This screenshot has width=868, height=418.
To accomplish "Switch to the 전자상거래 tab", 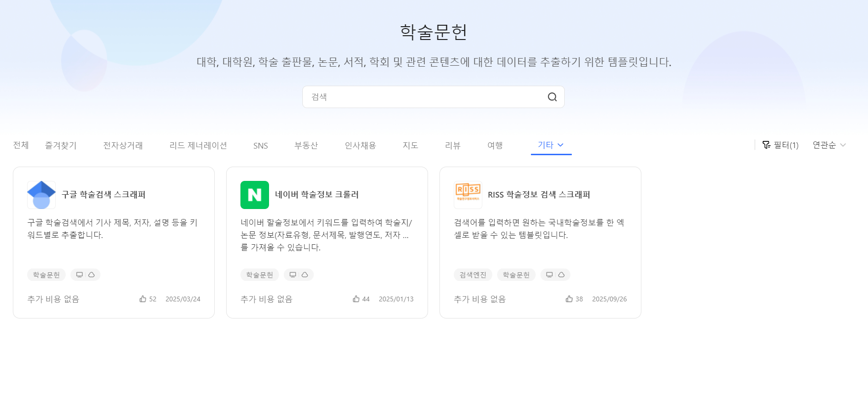I will coord(123,145).
